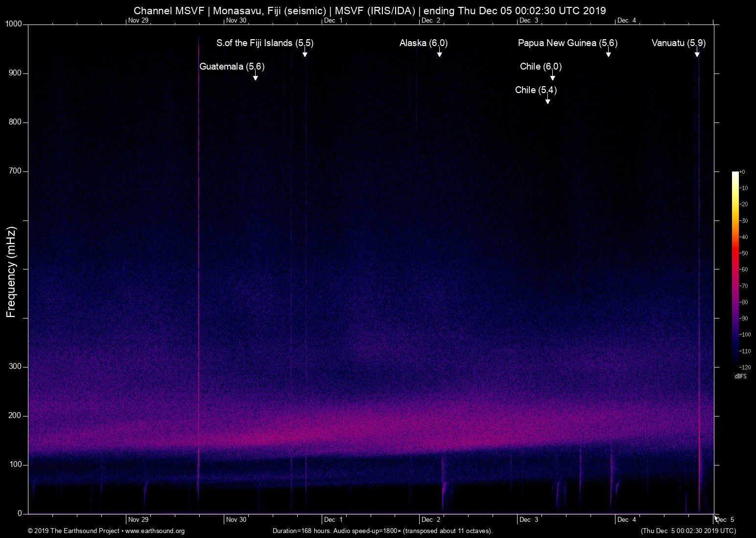The height and width of the screenshot is (538, 756).
Task: Select the 700 frequency tick label
Action: click(x=16, y=171)
